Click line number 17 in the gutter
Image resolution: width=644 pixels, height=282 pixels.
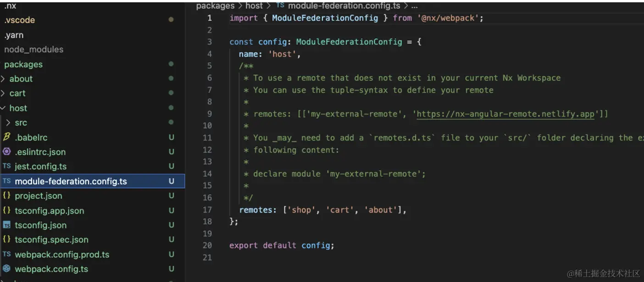[207, 209]
